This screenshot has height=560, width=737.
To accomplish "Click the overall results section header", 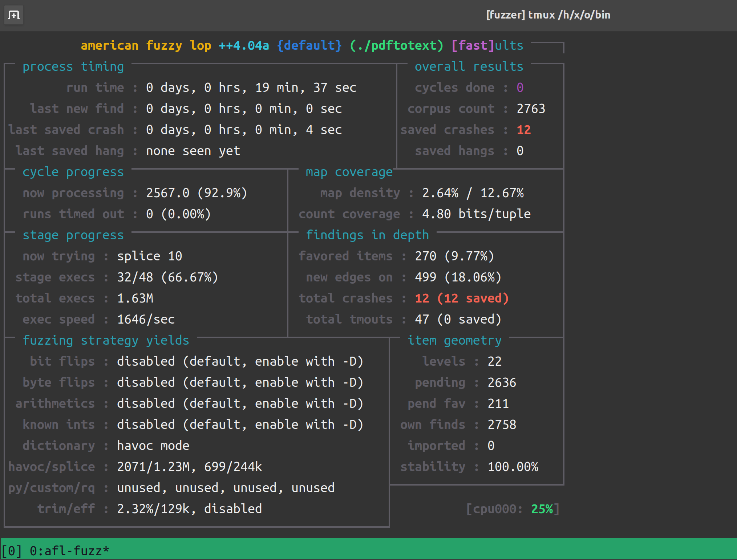I will (469, 66).
